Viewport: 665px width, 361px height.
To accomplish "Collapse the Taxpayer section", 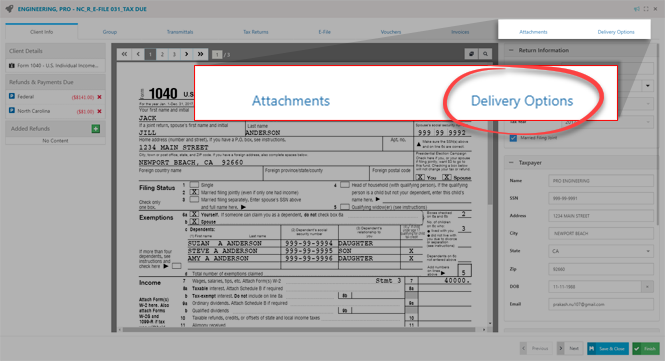I will [x=511, y=162].
